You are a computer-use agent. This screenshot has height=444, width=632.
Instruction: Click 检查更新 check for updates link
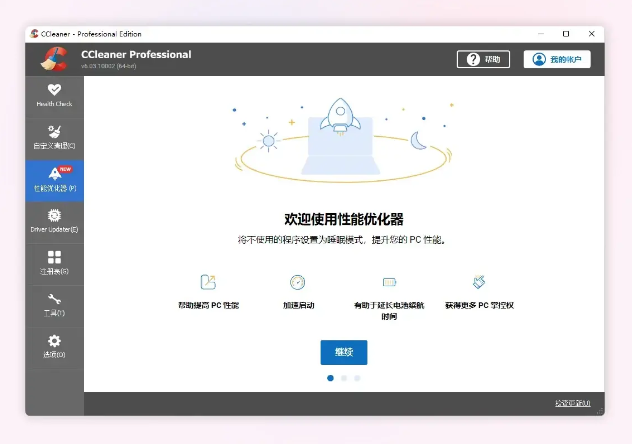pos(573,403)
